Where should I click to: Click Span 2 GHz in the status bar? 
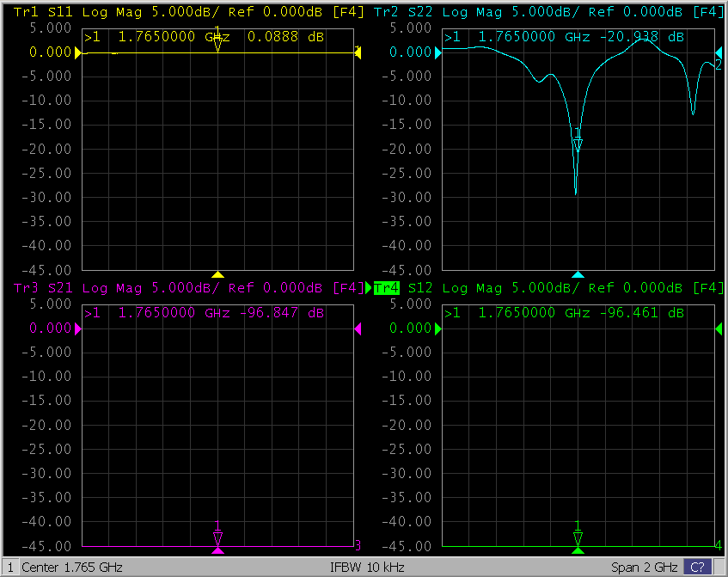point(645,568)
